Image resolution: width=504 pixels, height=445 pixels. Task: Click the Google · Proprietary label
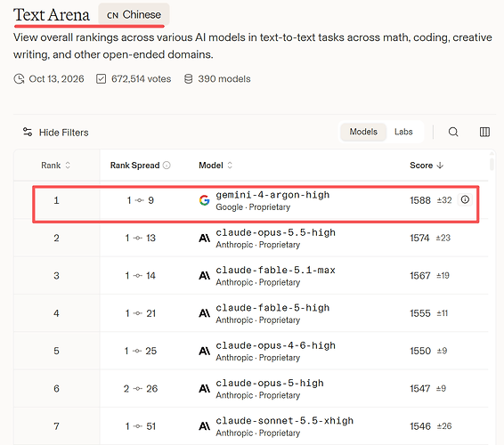click(x=253, y=207)
